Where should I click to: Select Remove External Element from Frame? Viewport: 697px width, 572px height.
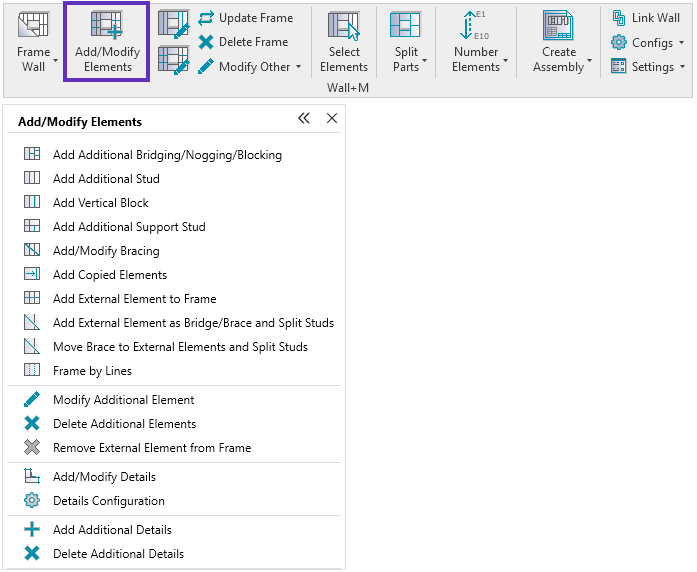coord(152,448)
